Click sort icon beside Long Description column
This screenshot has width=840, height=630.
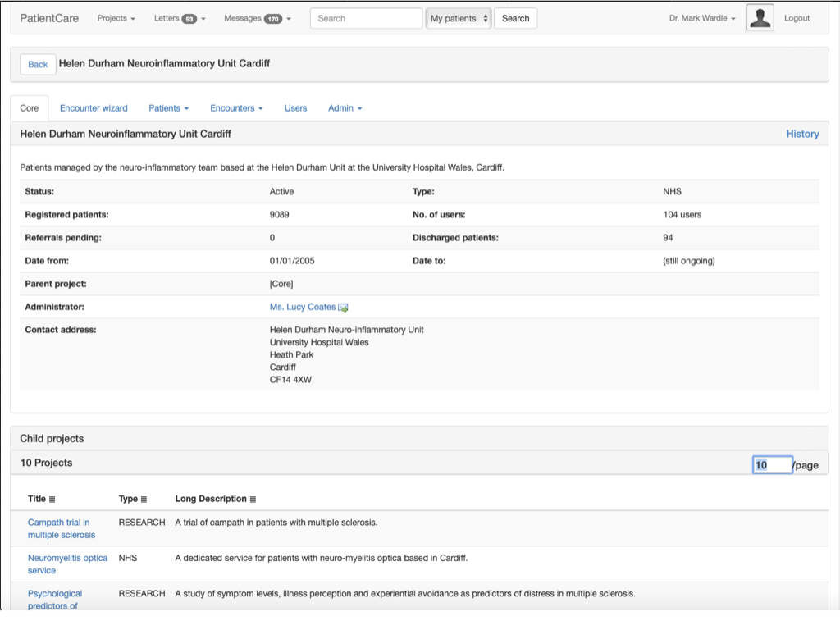coord(253,500)
